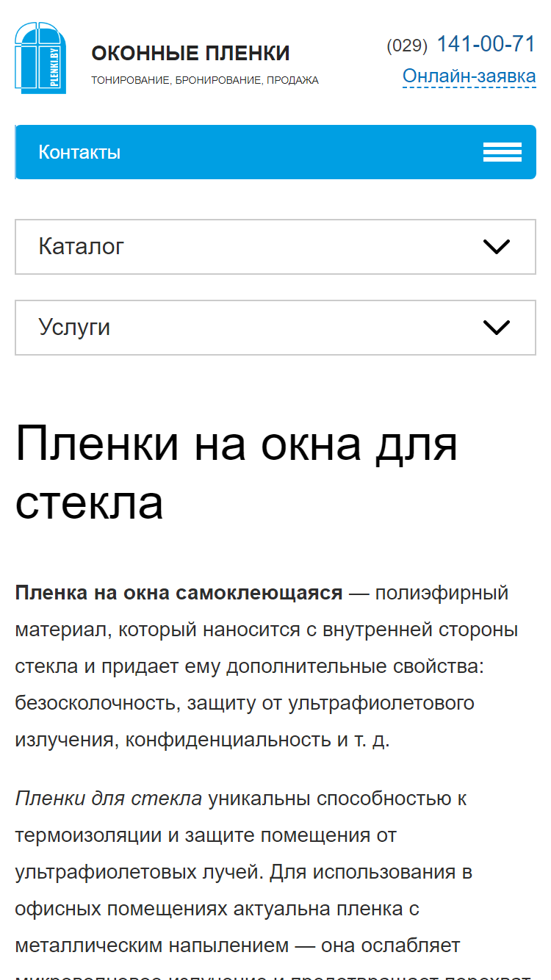The height and width of the screenshot is (980, 551).
Task: Click the empty area of the blue navigation bar
Action: [301, 152]
